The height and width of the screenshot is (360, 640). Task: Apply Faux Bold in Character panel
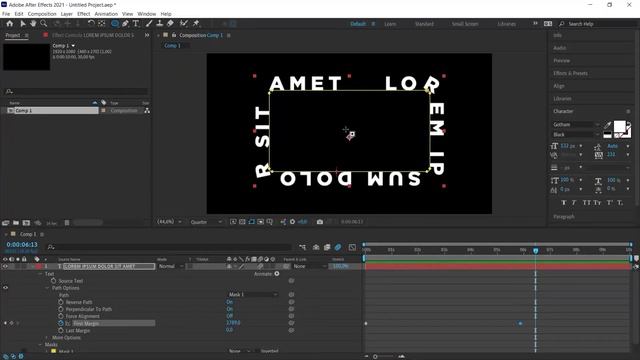(564, 202)
